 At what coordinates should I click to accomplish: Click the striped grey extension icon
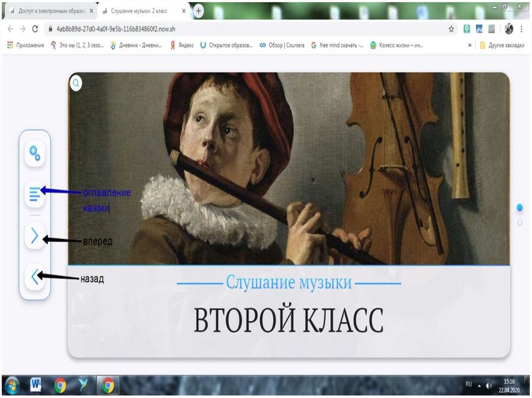[x=491, y=29]
